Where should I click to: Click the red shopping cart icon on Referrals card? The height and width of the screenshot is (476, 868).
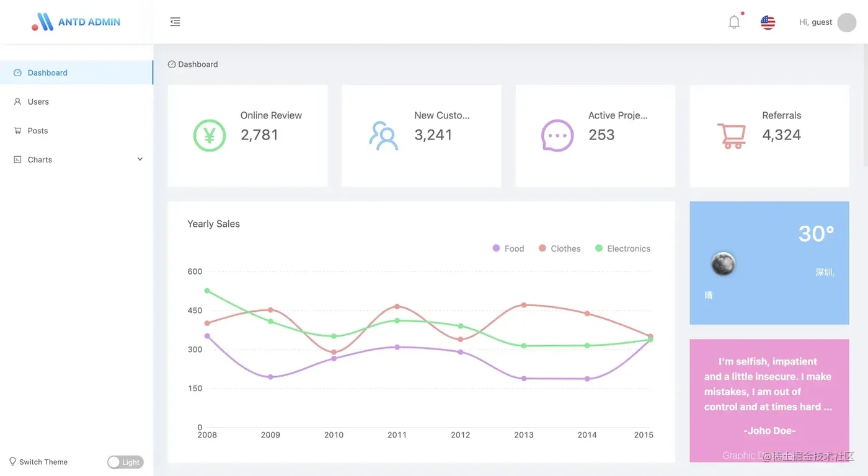[x=732, y=135]
